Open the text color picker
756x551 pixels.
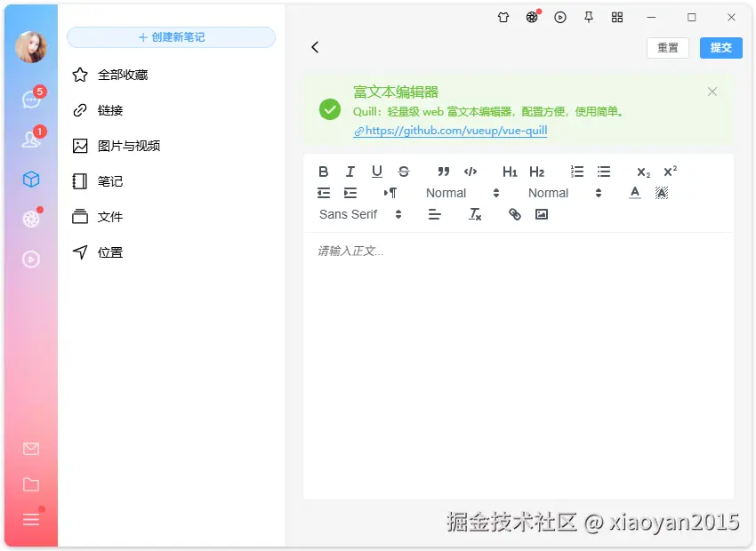coord(635,193)
